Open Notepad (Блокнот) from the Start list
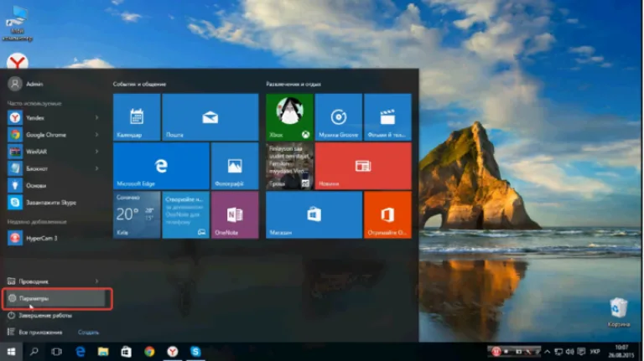 click(x=54, y=168)
